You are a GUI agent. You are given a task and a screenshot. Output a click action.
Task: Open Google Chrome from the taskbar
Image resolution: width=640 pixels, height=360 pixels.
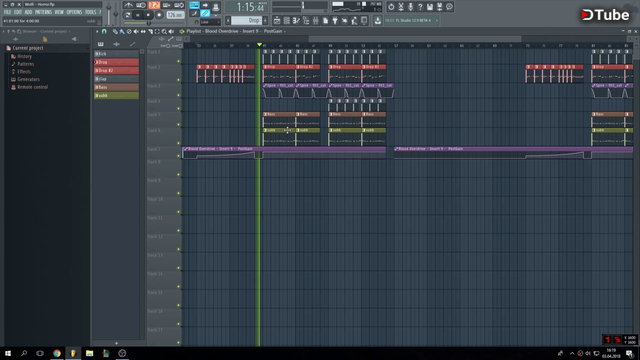57,353
